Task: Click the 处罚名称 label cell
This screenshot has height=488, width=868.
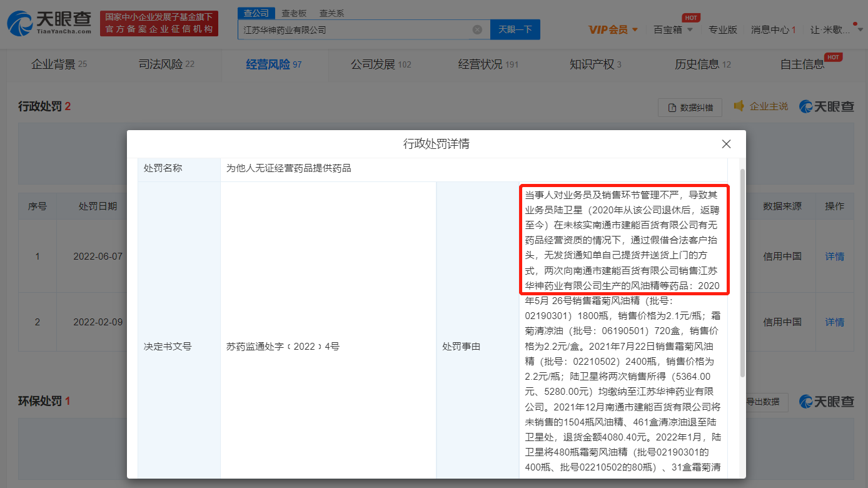Action: click(179, 168)
